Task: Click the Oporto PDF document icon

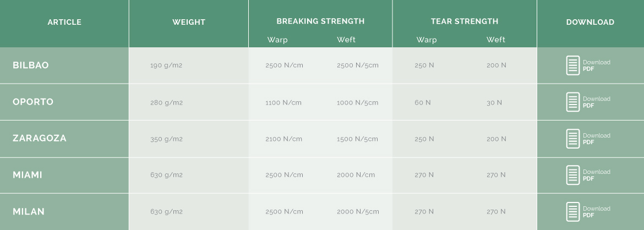Action: 573,102
